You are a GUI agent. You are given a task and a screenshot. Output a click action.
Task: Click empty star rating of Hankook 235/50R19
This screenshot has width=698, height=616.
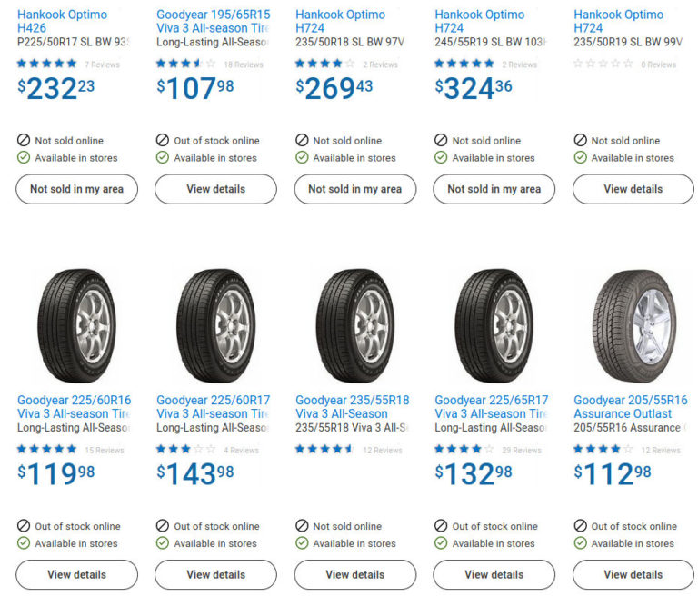603,64
